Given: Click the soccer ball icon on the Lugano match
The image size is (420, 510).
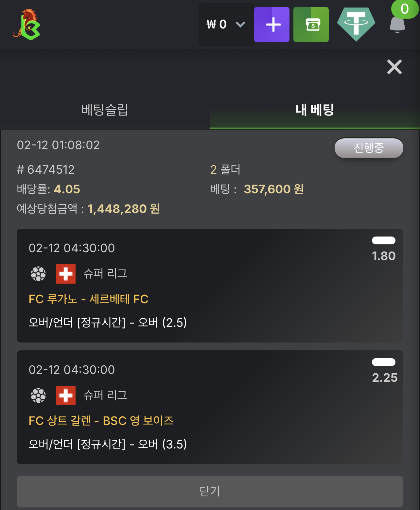Looking at the screenshot, I should (38, 273).
